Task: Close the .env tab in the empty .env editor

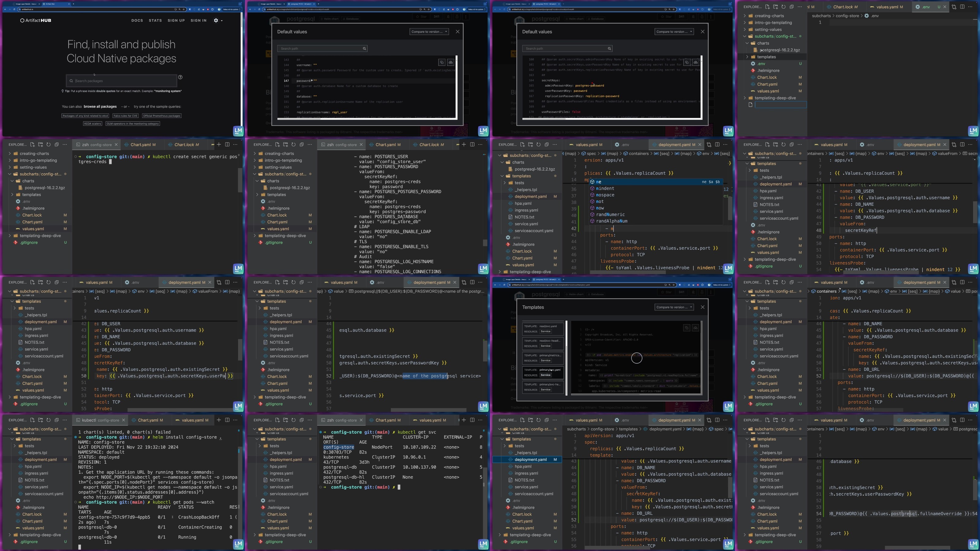Action: [x=944, y=7]
